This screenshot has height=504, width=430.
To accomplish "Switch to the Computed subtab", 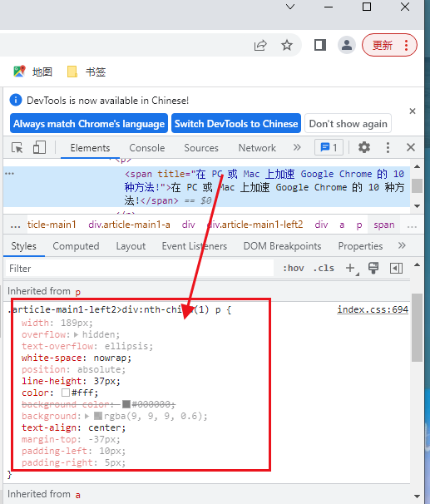I will click(x=76, y=246).
